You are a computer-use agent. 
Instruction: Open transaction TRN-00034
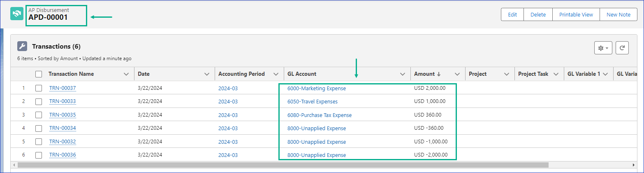[63, 128]
